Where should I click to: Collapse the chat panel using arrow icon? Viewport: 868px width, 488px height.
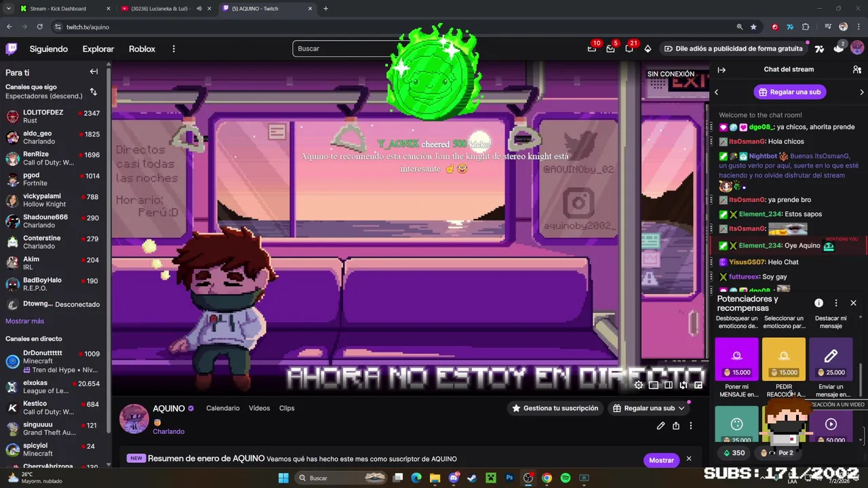pyautogui.click(x=722, y=70)
